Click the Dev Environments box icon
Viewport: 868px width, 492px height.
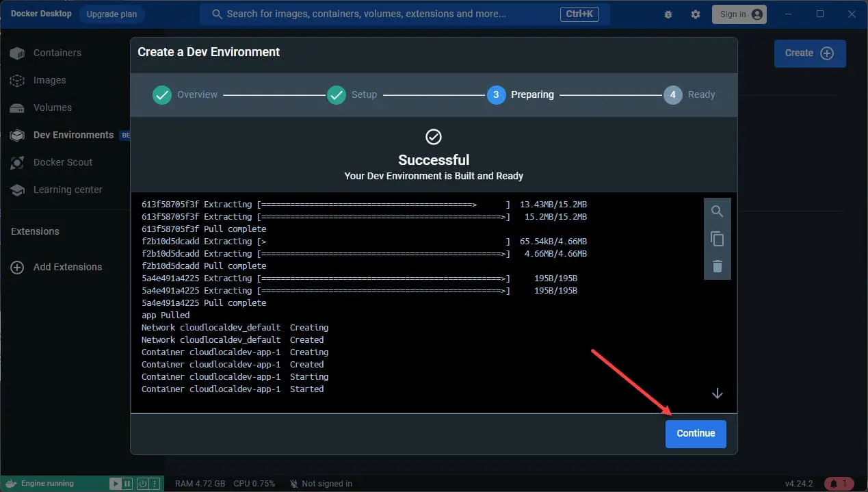(x=17, y=135)
